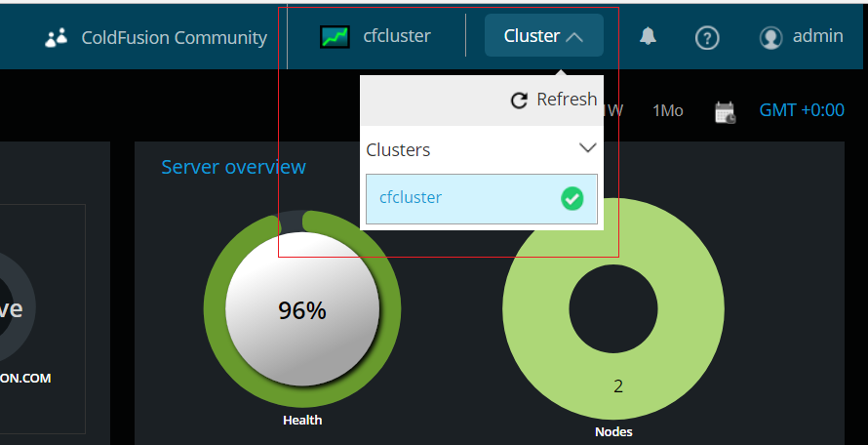
Task: Click the admin user avatar icon
Action: pos(770,37)
